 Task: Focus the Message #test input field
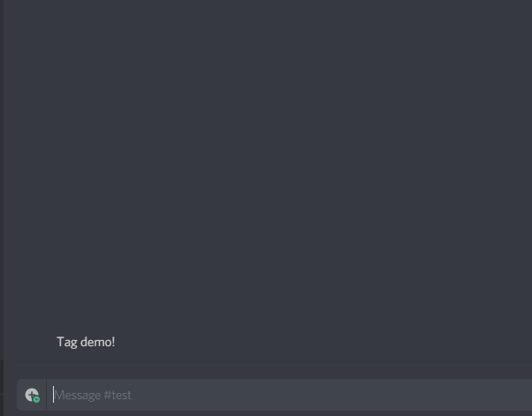click(289, 395)
